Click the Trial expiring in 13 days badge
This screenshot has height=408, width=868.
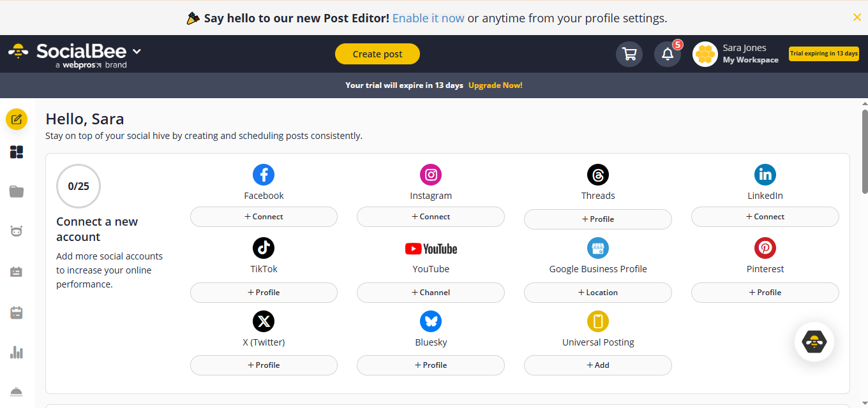(824, 54)
